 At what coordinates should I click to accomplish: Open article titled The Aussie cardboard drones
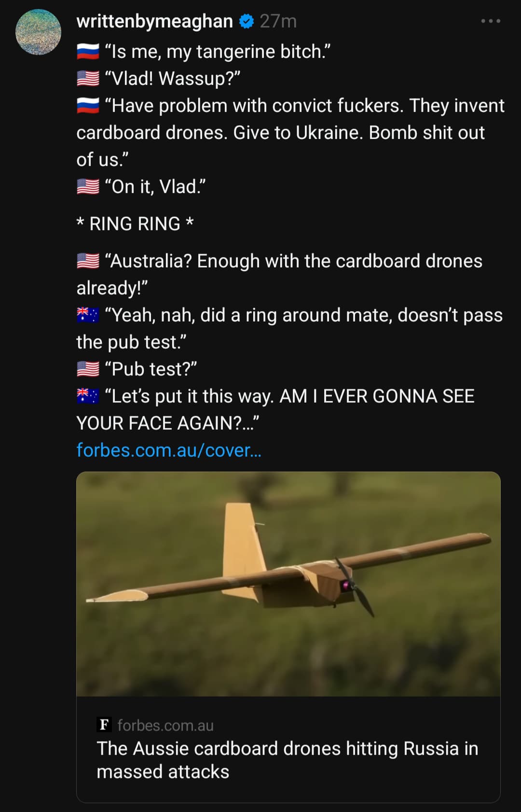pos(288,760)
